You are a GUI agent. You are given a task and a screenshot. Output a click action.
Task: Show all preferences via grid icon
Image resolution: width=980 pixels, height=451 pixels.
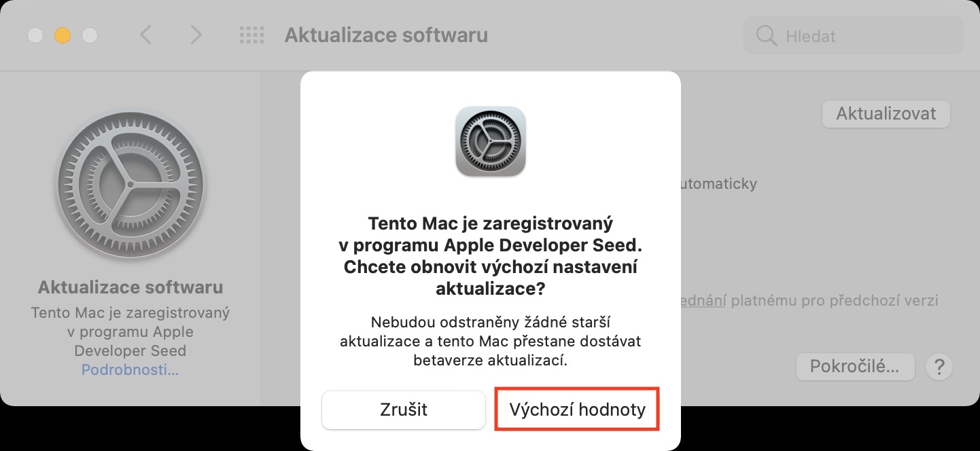251,35
